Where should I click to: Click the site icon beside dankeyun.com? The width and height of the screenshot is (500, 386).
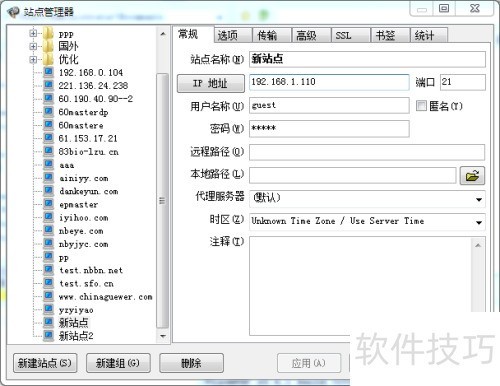(49, 191)
